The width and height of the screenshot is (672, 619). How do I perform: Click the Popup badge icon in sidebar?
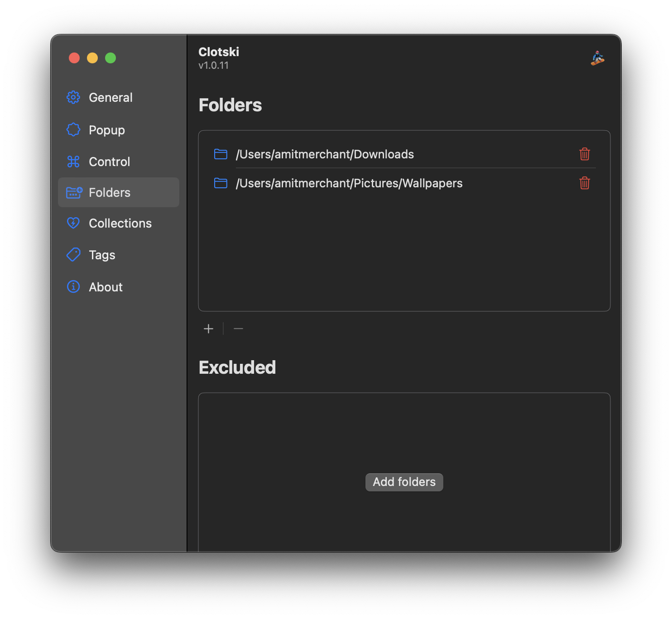point(73,130)
